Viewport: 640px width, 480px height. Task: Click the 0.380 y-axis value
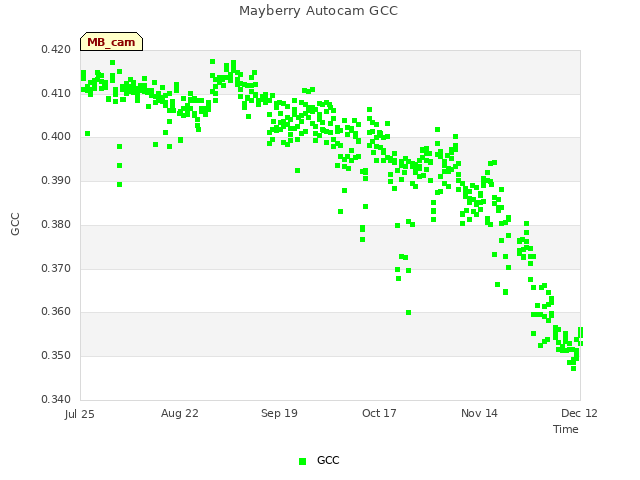coord(56,224)
